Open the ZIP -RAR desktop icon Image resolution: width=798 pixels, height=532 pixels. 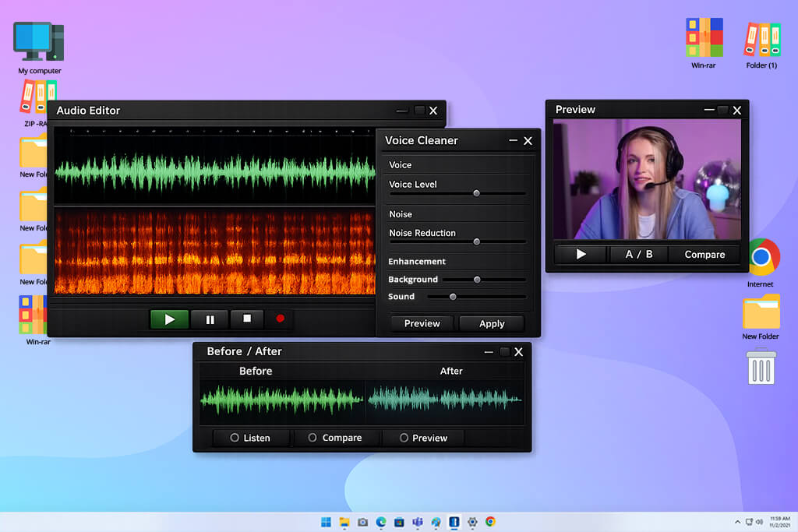37,102
